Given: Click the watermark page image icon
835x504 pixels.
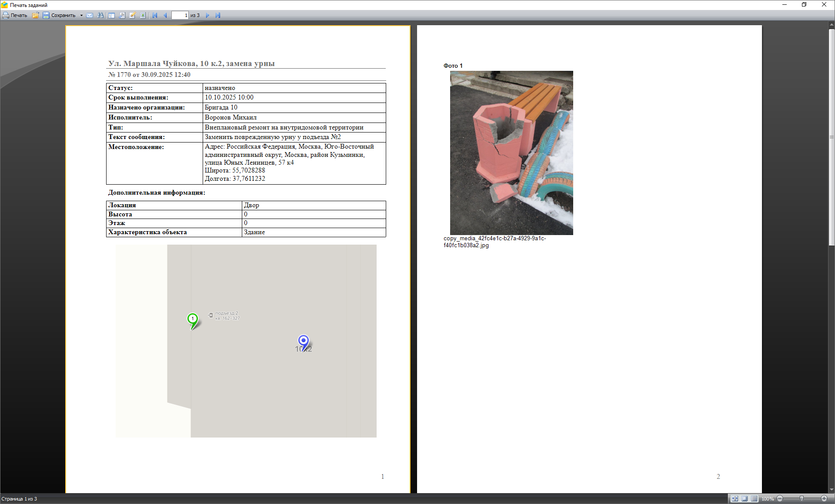Looking at the screenshot, I should 143,15.
